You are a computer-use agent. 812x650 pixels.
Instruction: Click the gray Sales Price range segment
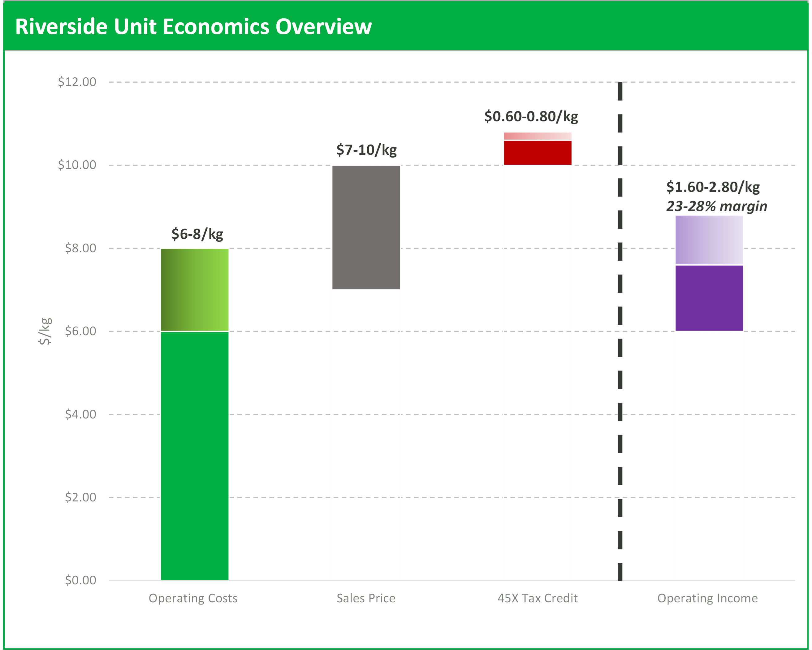366,227
